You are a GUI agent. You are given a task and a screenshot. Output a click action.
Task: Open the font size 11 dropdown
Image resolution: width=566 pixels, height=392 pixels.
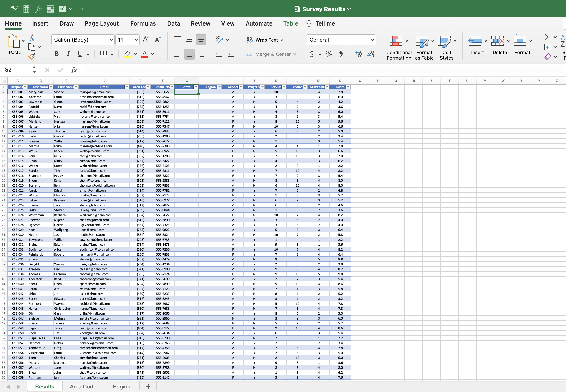pos(136,40)
